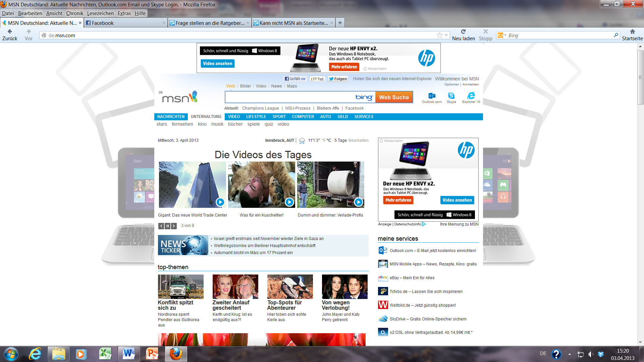Open Firefox from the Windows taskbar
Viewport: 644px width, 362px height.
(x=176, y=354)
